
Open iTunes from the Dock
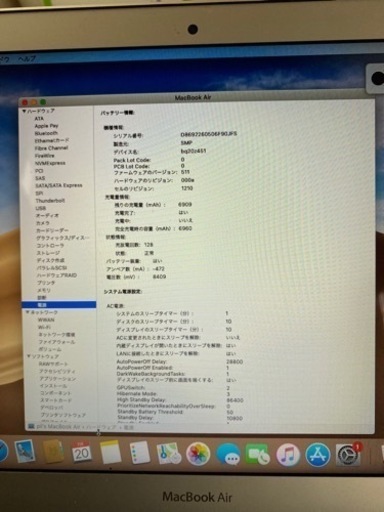click(288, 454)
